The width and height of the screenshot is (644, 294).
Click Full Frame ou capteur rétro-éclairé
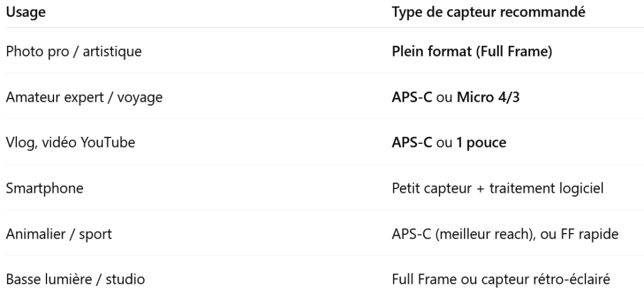[x=501, y=280]
